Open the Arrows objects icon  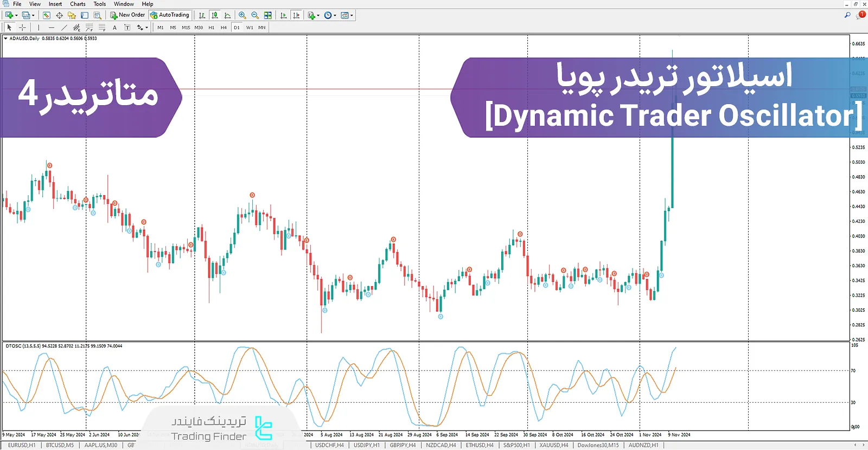click(140, 27)
